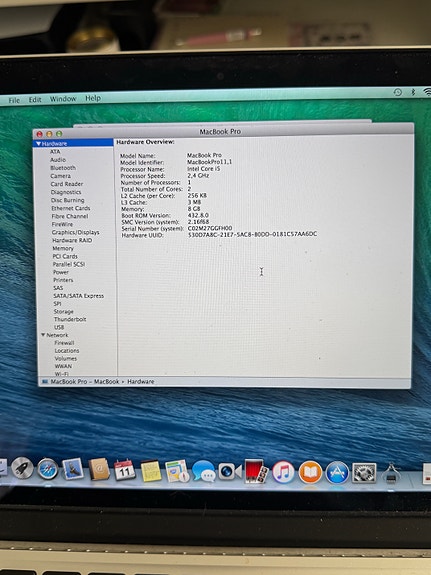
Task: Open Photo Booth in Dock
Action: point(255,472)
